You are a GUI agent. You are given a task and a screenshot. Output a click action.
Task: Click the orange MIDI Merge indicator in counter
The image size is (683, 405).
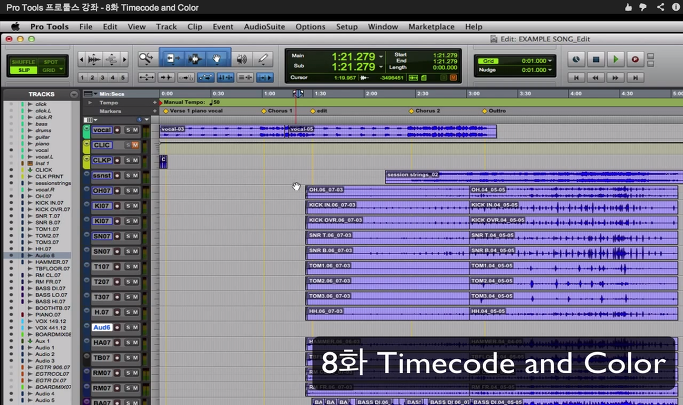[x=453, y=78]
